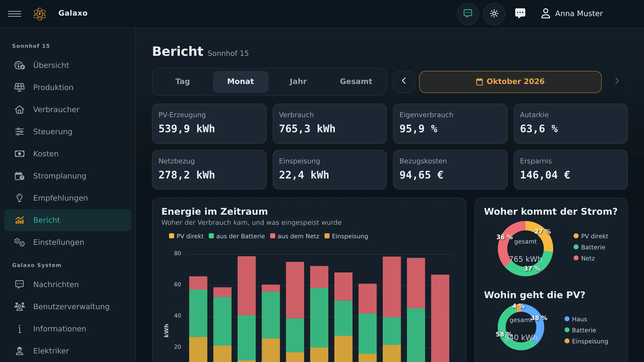Click the Übersicht dashboard icon

(20, 65)
